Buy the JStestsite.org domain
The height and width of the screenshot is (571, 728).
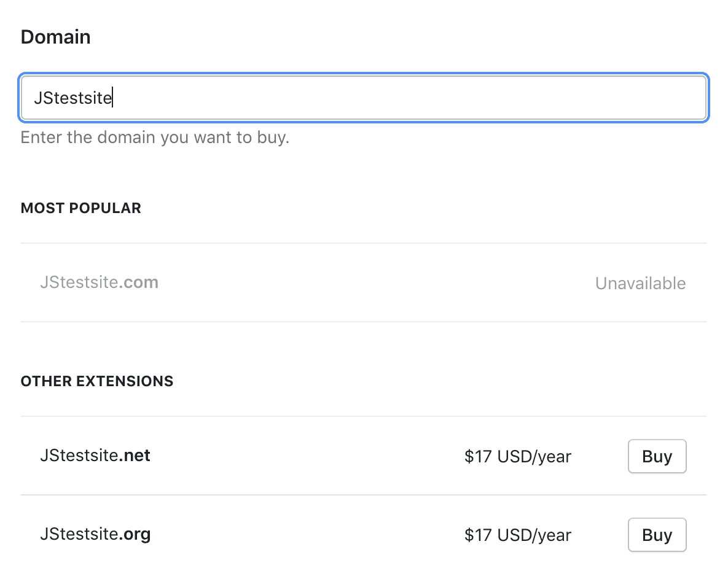click(657, 535)
